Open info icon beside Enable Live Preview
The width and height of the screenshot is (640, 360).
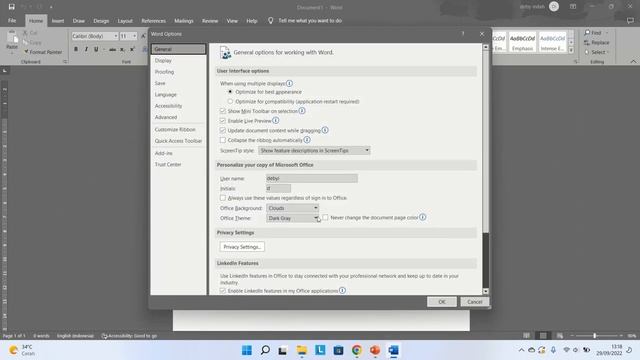click(276, 120)
